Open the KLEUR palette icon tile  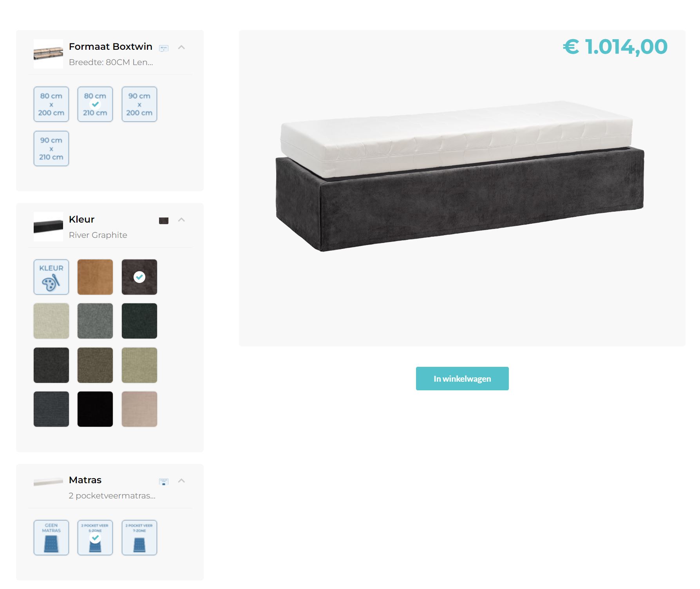51,277
